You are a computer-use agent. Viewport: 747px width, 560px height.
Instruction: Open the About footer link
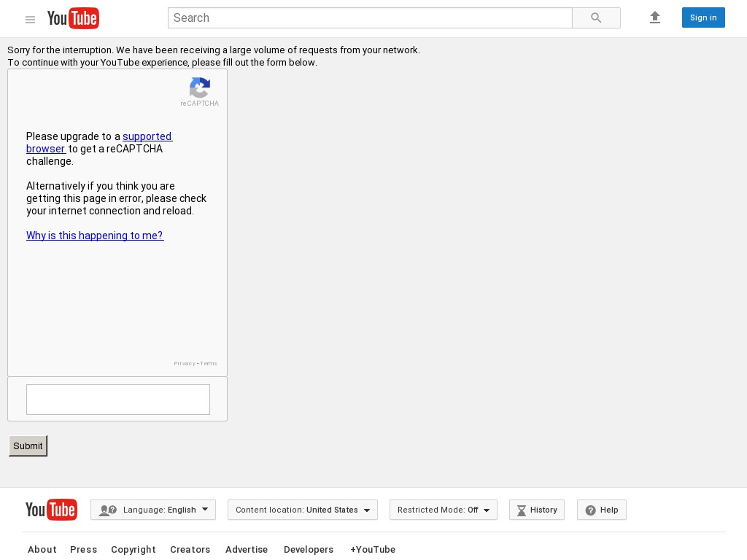coord(42,549)
